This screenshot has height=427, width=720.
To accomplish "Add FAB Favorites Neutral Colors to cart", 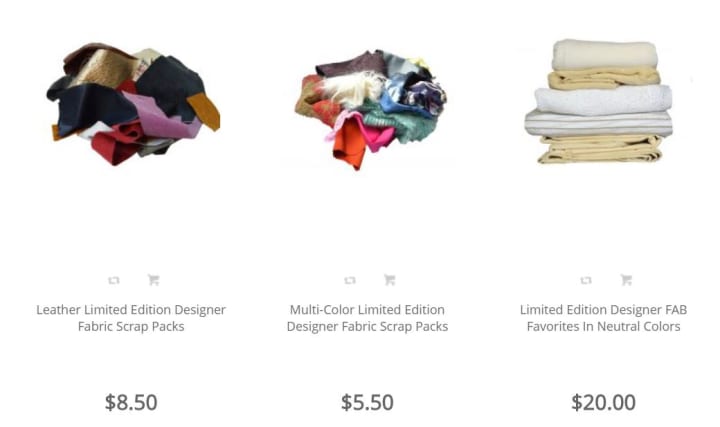I will click(x=626, y=280).
